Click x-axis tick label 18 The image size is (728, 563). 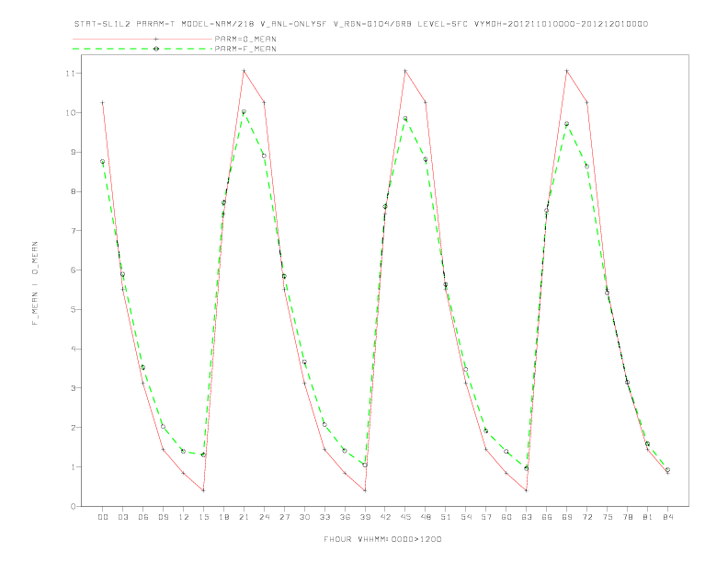pos(223,517)
